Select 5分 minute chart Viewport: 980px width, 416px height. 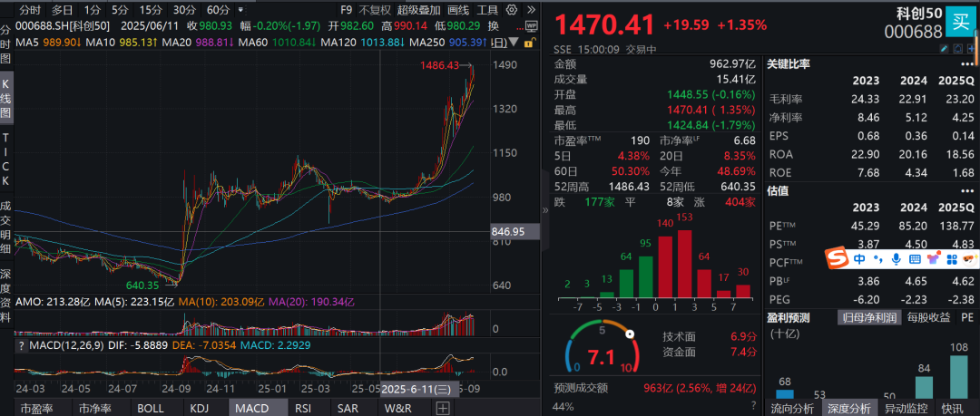pos(120,10)
